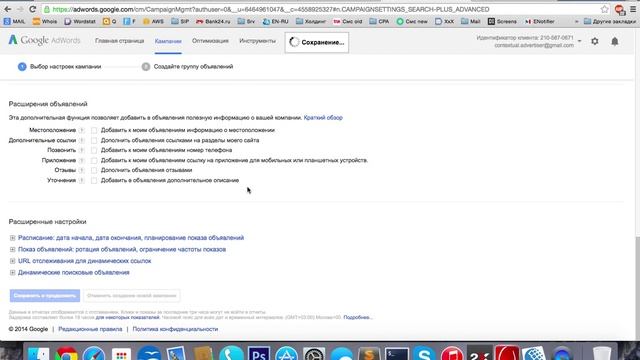Click the Сохранение progress indicator

317,42
